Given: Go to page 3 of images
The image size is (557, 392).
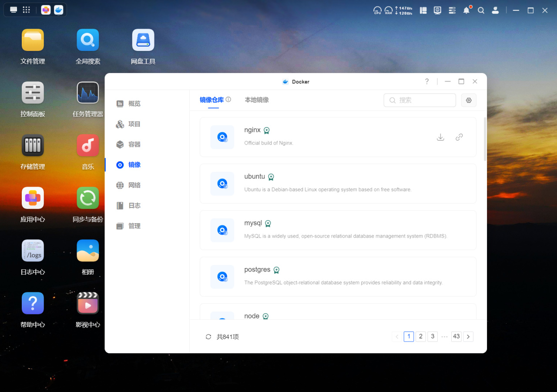Looking at the screenshot, I should coord(433,336).
